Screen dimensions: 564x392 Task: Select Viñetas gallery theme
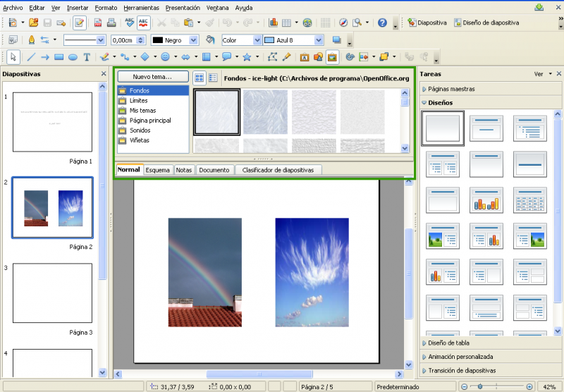(x=153, y=140)
